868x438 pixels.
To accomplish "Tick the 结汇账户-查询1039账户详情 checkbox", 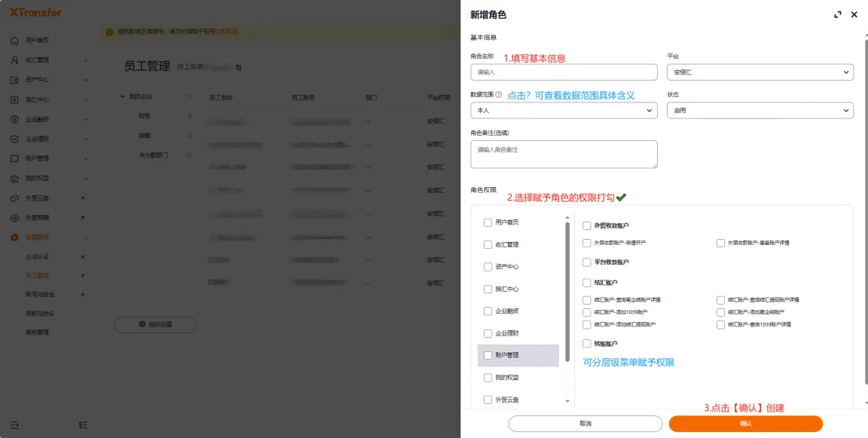I will (x=720, y=324).
